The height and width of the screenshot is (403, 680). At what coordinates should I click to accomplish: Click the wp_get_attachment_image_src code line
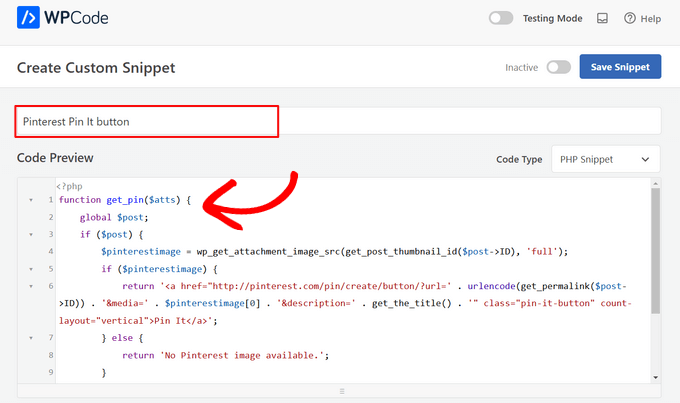pos(334,252)
